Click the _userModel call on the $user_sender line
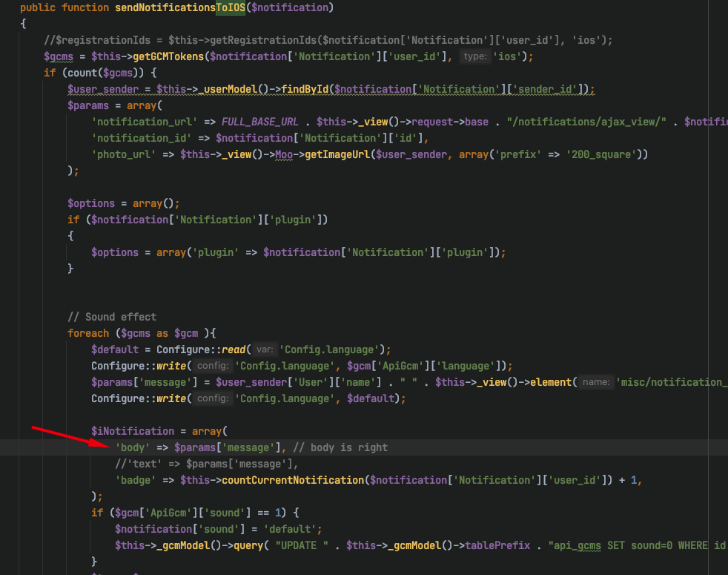Viewport: 728px width, 575px height. pyautogui.click(x=228, y=89)
